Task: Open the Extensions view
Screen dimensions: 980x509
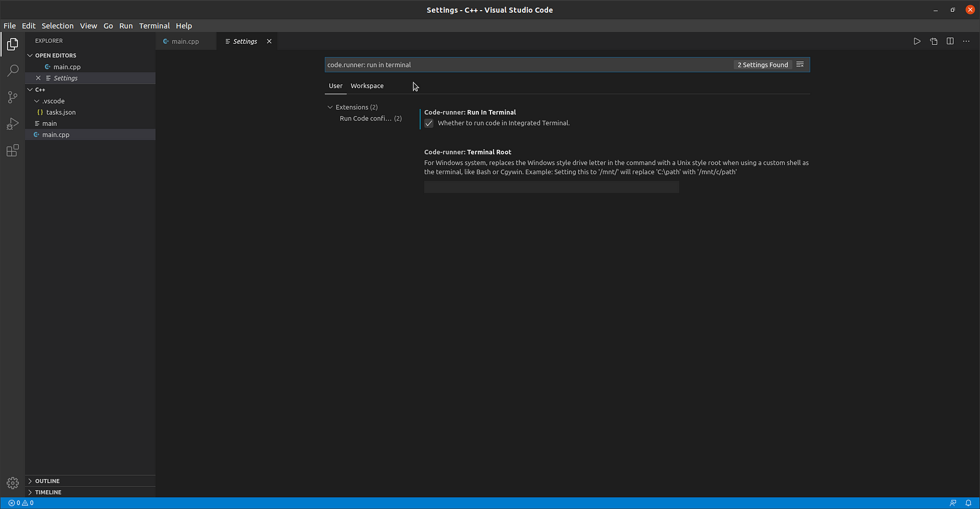Action: (12, 151)
